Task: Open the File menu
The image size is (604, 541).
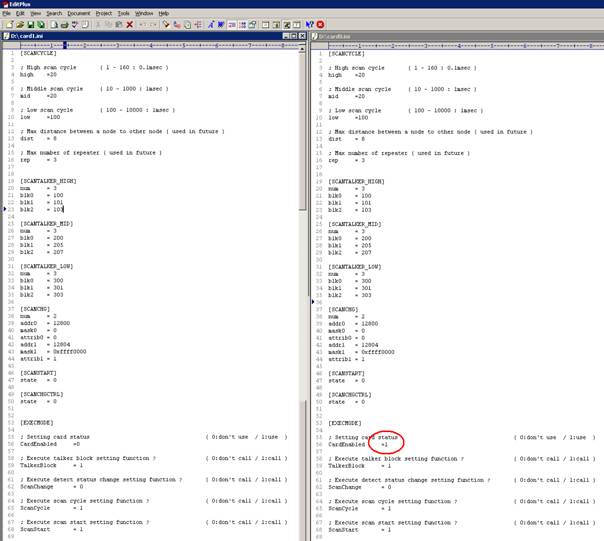Action: tap(6, 13)
